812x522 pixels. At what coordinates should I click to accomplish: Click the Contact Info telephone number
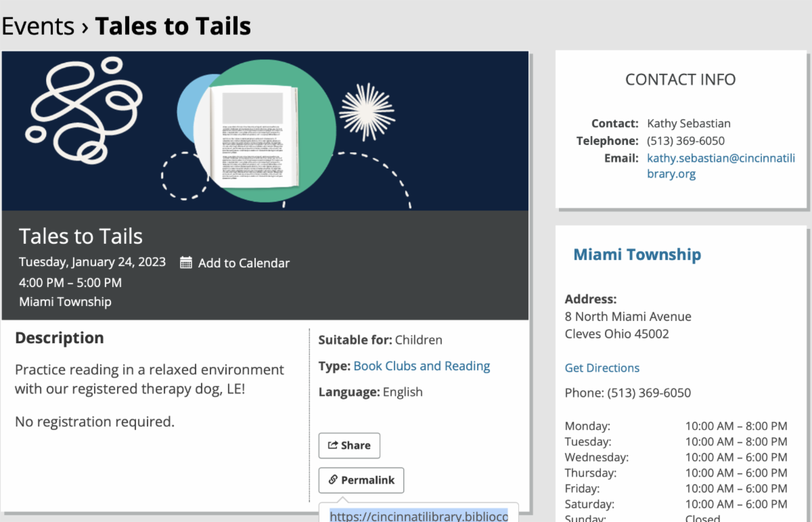click(685, 141)
